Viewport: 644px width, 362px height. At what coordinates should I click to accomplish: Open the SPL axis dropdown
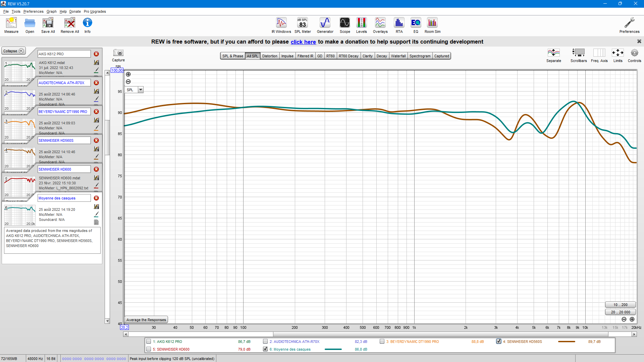(x=141, y=90)
